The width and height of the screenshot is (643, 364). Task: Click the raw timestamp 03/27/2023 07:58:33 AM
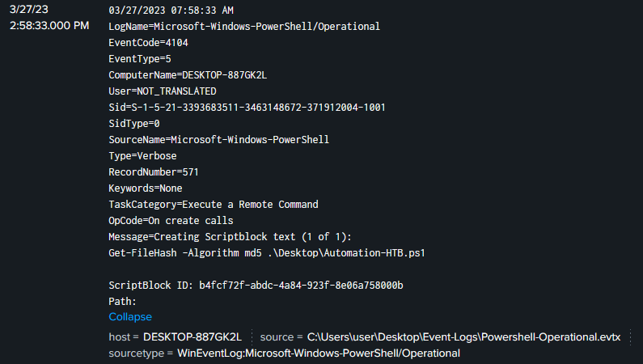pos(171,11)
